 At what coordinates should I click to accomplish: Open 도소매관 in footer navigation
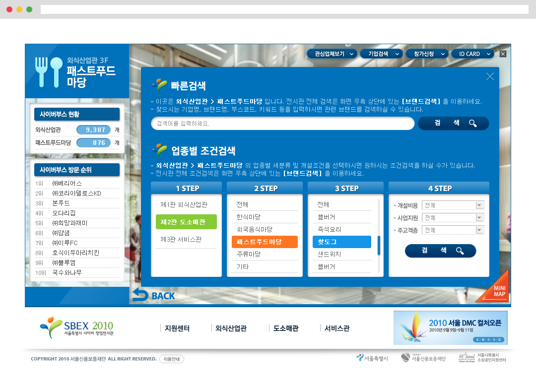286,328
